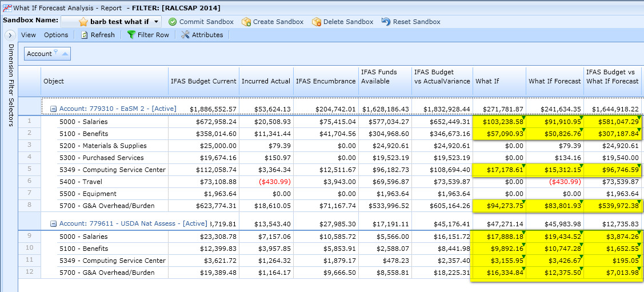
Task: Click Create Sandbox button text
Action: (278, 22)
